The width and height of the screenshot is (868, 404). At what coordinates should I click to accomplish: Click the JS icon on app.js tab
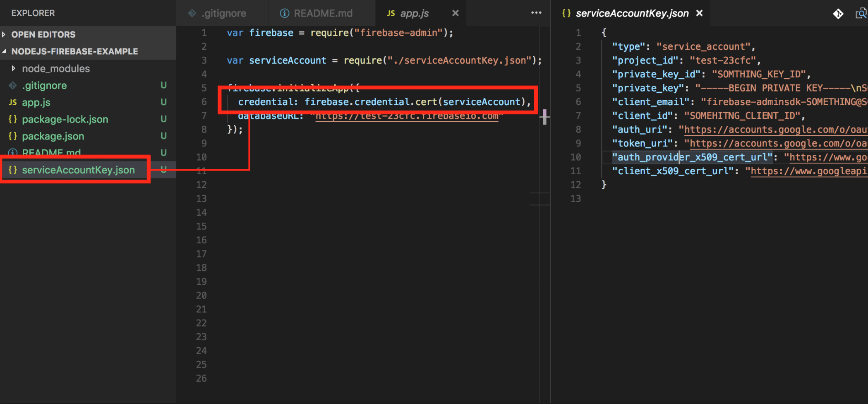pyautogui.click(x=391, y=13)
